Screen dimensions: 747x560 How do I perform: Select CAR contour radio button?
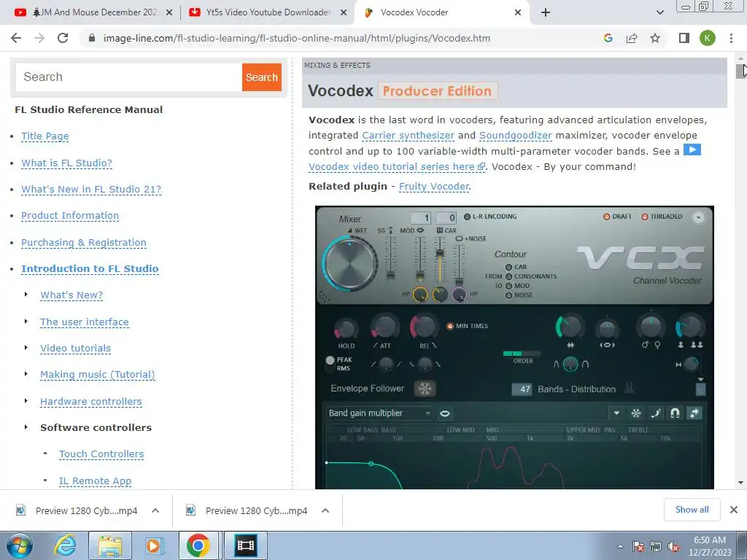pyautogui.click(x=508, y=267)
